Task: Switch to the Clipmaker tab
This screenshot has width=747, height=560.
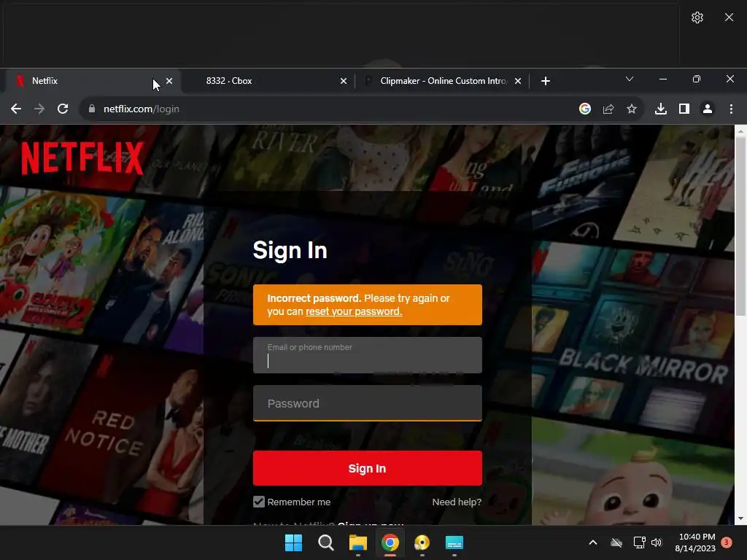Action: click(442, 81)
